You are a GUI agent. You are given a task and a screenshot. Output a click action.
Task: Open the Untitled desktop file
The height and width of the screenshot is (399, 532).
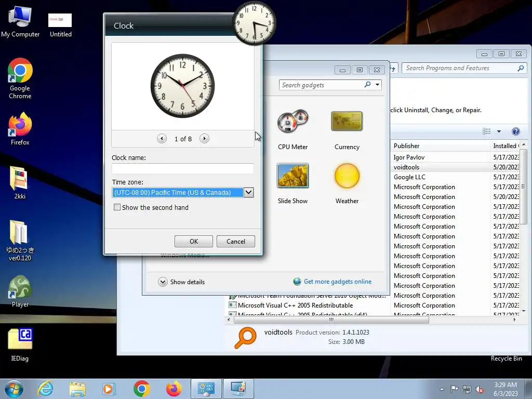pos(60,24)
